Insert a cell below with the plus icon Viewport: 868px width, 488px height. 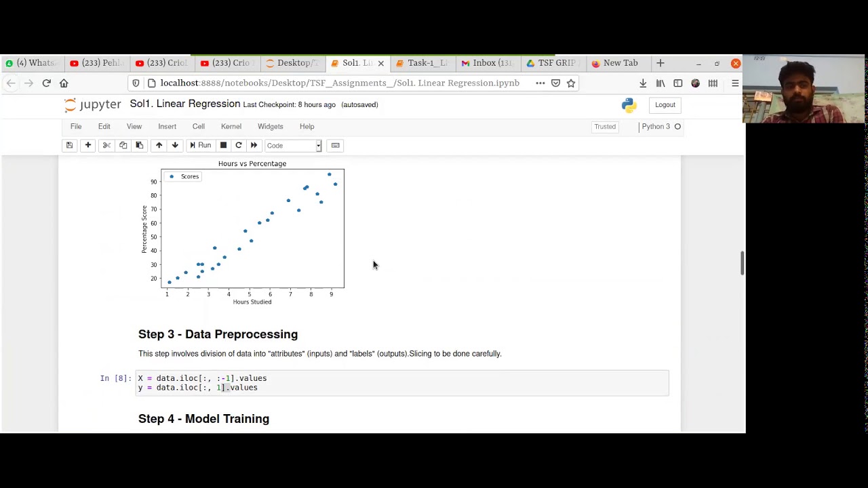tap(88, 145)
